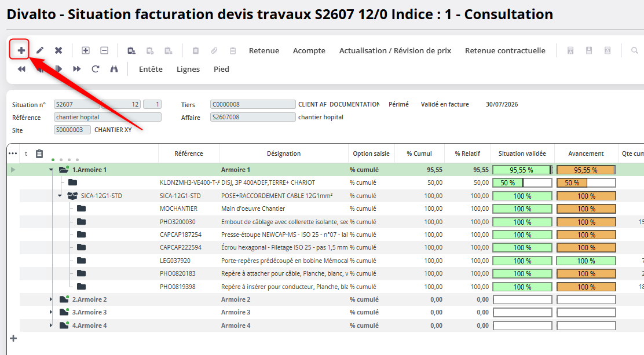
Task: Click the pencil edit icon
Action: pos(40,50)
